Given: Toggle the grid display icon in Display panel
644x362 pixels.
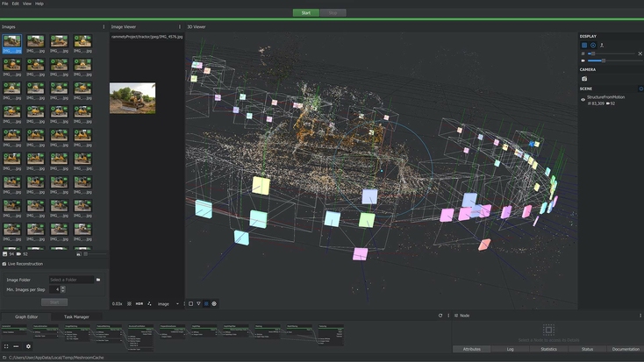Looking at the screenshot, I should tap(584, 45).
